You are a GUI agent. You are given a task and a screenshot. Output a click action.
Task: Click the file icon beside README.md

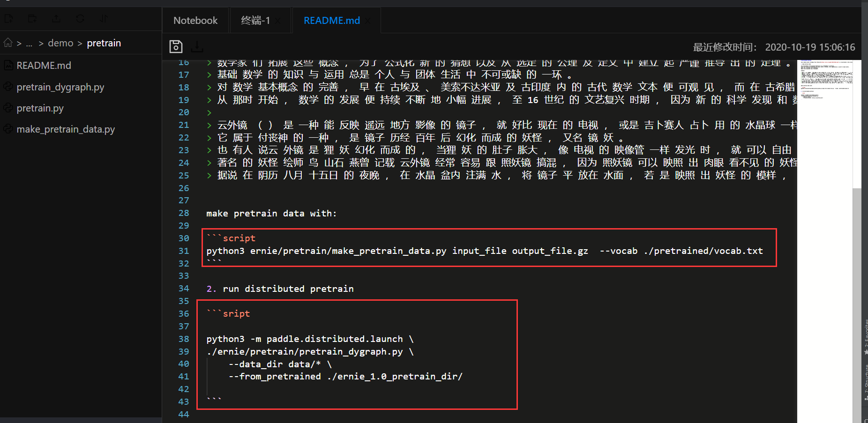(8, 66)
